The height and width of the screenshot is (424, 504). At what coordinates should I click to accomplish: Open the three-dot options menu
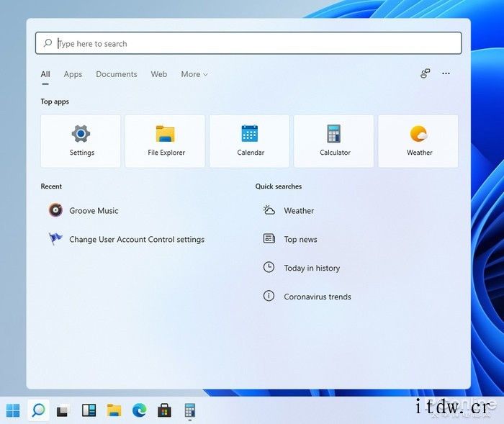(x=446, y=73)
